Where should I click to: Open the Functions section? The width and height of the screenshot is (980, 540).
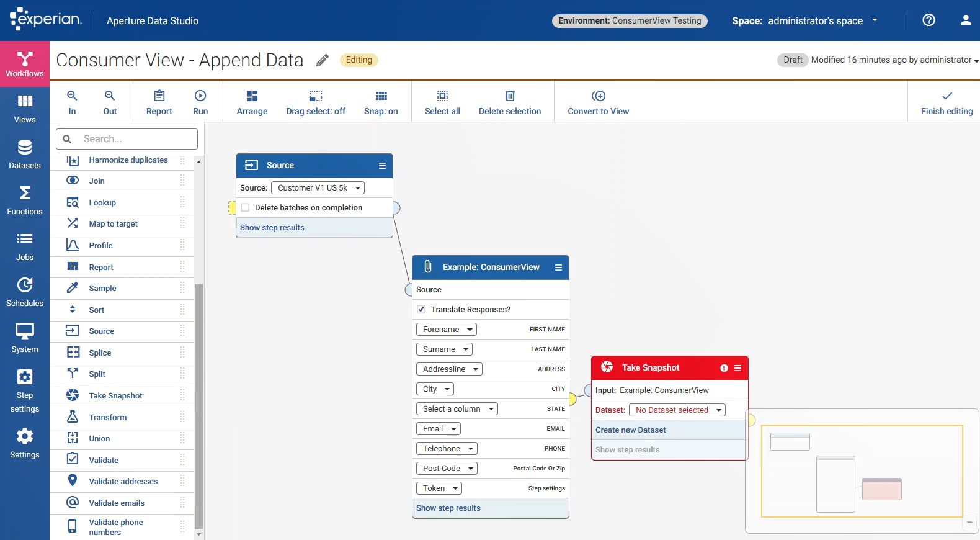coord(25,201)
